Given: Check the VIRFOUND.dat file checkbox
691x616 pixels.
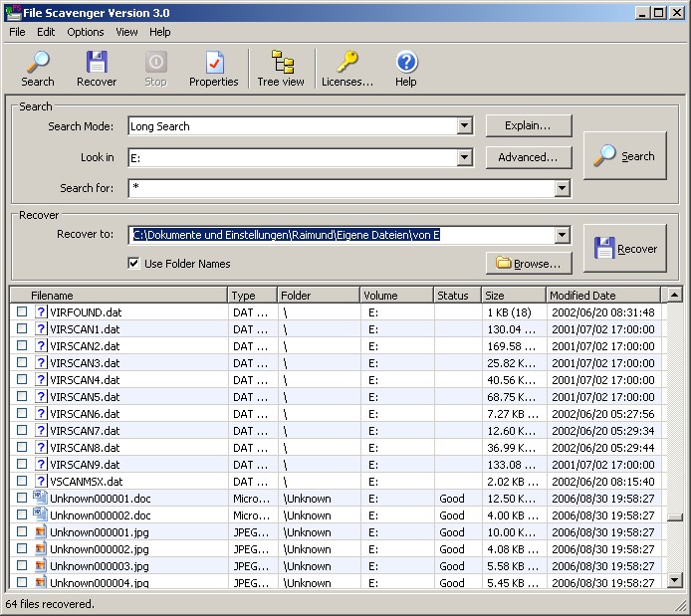Looking at the screenshot, I should (22, 311).
